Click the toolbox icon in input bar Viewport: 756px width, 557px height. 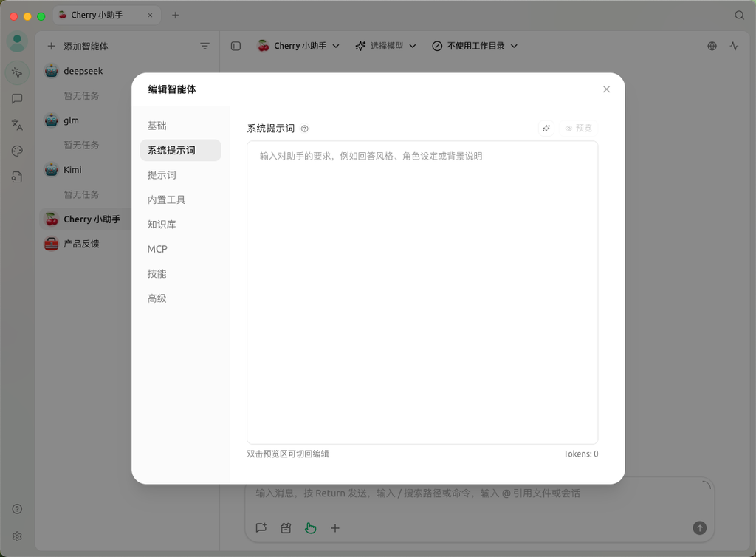[286, 528]
